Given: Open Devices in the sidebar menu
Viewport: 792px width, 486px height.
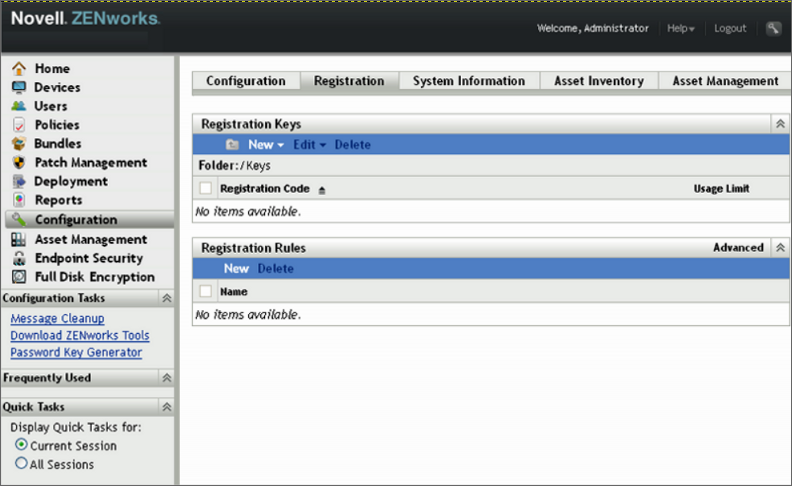Looking at the screenshot, I should click(57, 87).
